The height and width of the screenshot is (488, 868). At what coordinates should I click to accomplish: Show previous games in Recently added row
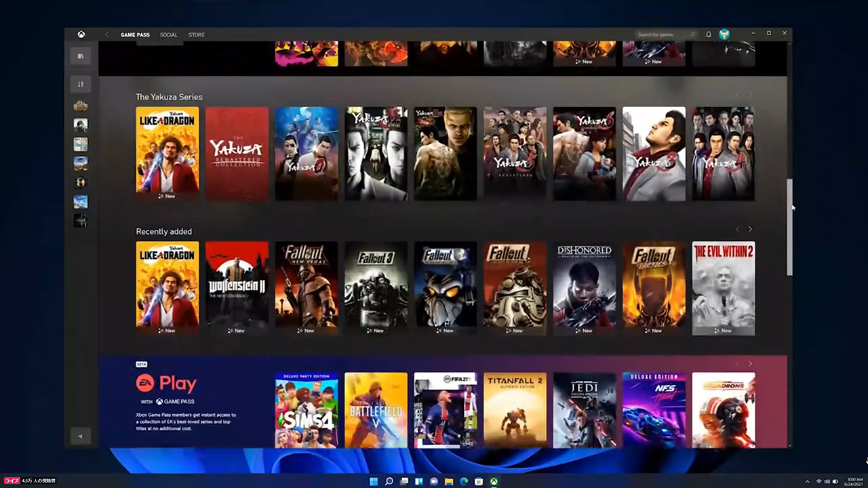pos(738,229)
